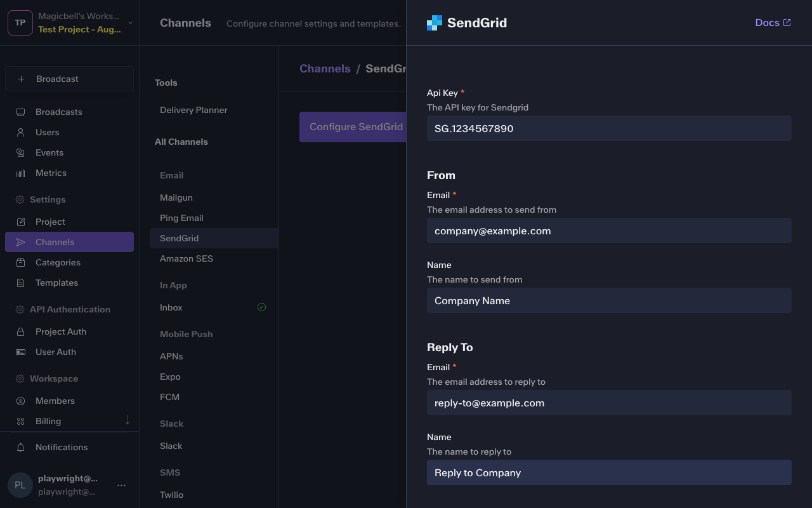812x508 pixels.
Task: Click the Billing icon
Action: pyautogui.click(x=20, y=421)
